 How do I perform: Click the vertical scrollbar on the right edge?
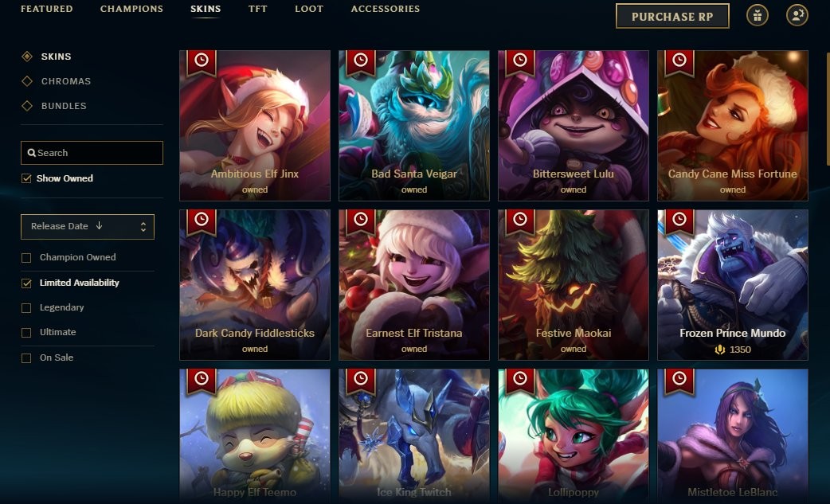pos(828,108)
